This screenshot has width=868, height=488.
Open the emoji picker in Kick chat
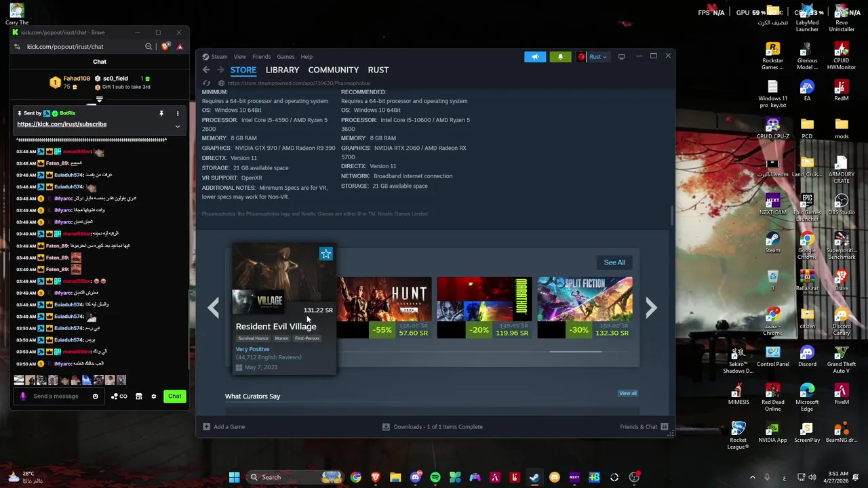96,396
